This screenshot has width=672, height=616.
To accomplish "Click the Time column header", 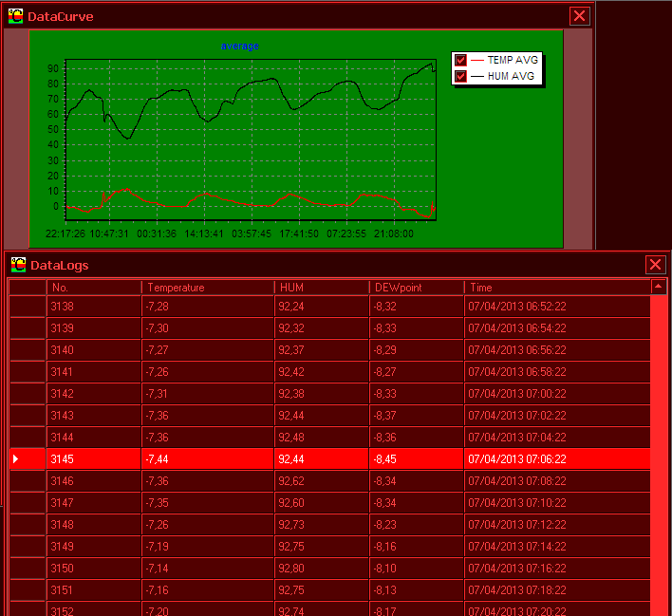I will tap(557, 288).
